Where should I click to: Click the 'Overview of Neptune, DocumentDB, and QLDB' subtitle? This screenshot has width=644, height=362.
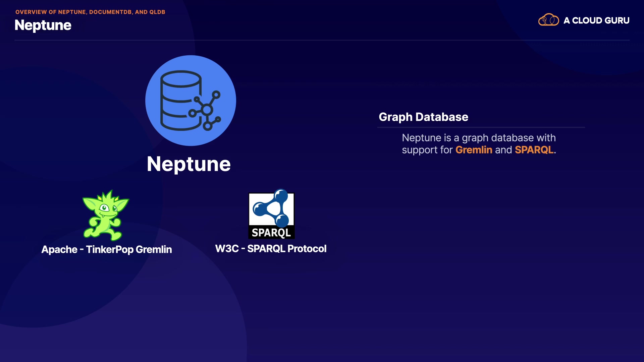tap(90, 12)
